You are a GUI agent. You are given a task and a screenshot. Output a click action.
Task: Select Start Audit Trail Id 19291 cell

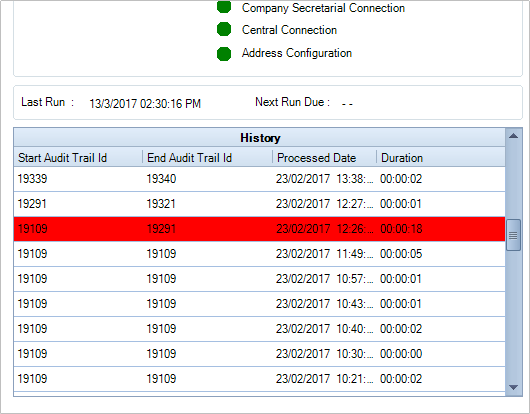coord(32,204)
